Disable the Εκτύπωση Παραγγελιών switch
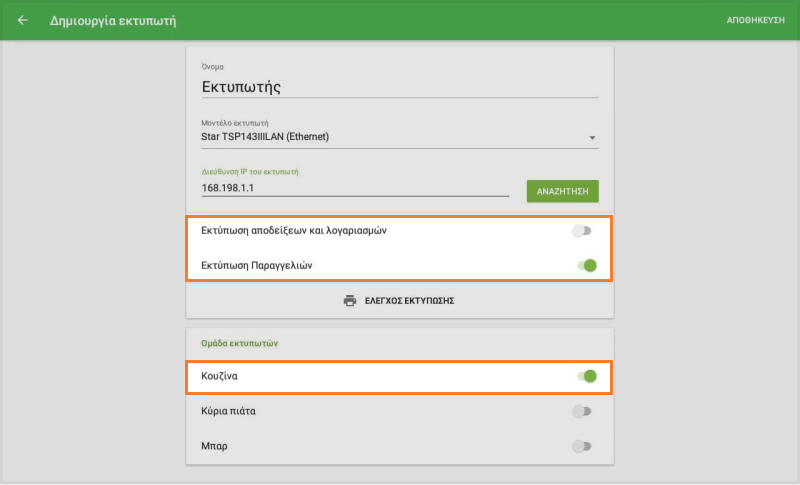This screenshot has width=800, height=485. [586, 266]
